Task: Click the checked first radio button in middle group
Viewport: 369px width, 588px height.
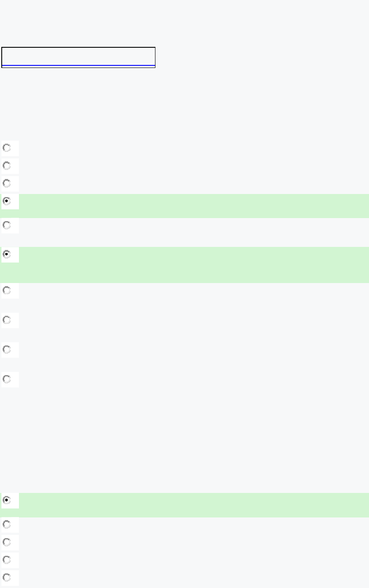Action: click(x=7, y=254)
